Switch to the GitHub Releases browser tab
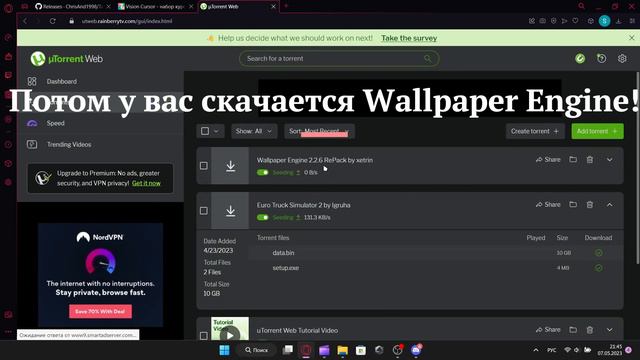This screenshot has height=360, width=640. pos(72,7)
